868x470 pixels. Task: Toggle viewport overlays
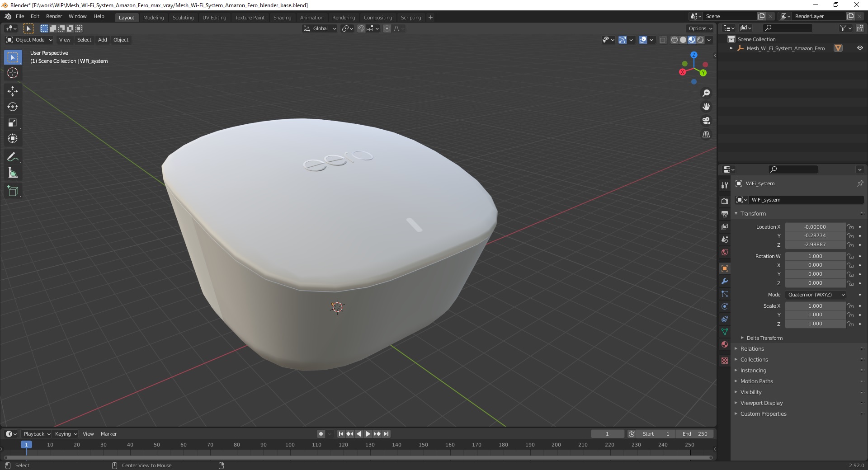point(643,40)
